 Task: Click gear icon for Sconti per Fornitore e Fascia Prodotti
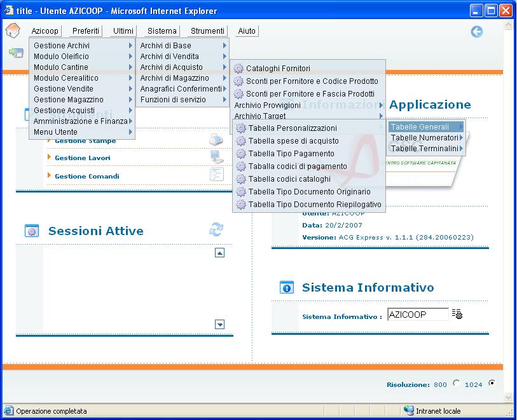[238, 94]
